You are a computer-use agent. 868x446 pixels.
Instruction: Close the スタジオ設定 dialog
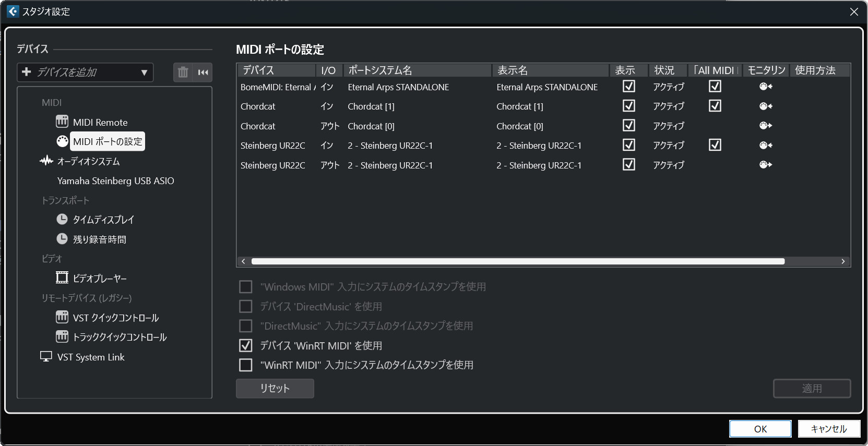(854, 11)
